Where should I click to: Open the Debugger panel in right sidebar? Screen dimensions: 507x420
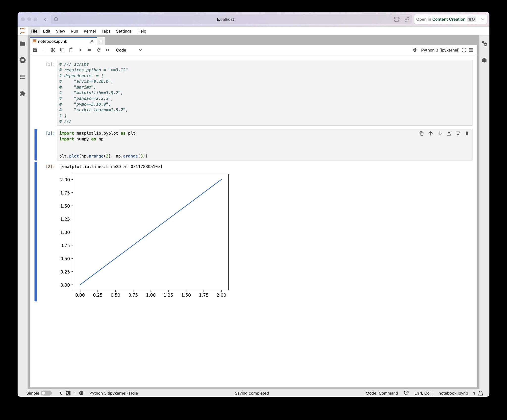click(484, 60)
